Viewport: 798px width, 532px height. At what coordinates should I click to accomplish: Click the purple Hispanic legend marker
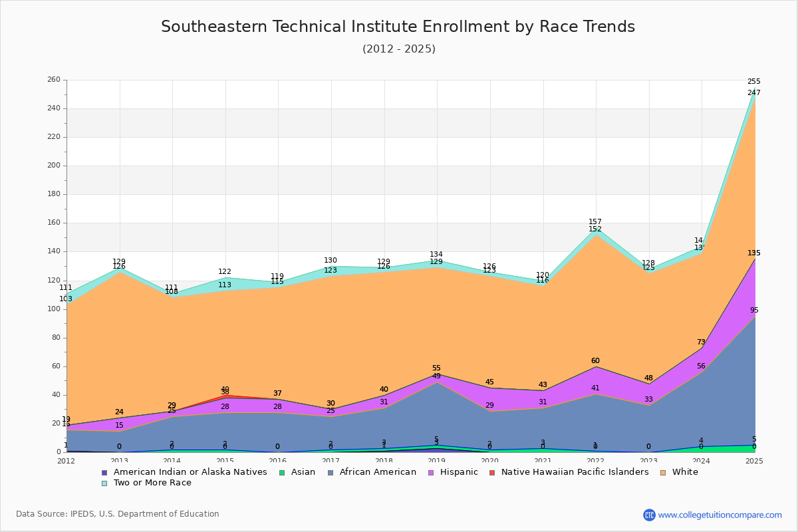430,472
